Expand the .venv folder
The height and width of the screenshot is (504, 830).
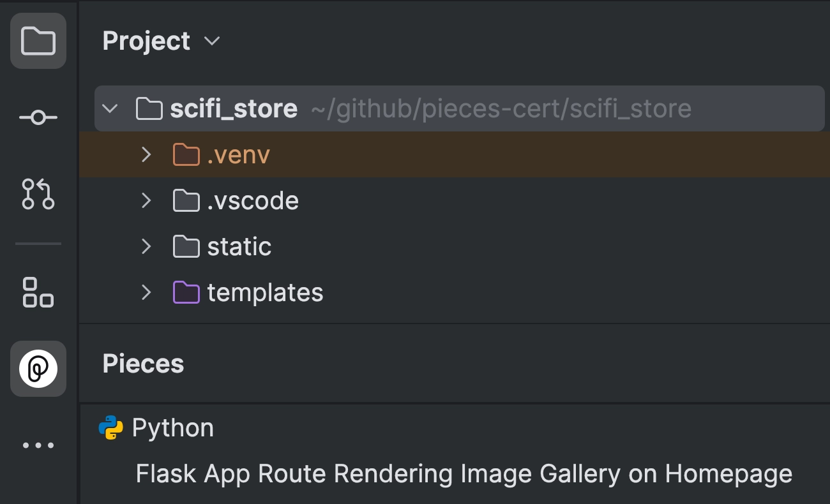coord(146,154)
